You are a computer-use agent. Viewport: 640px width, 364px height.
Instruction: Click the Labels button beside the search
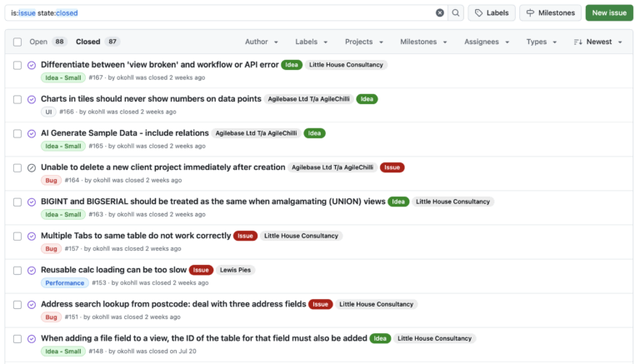[x=492, y=12]
